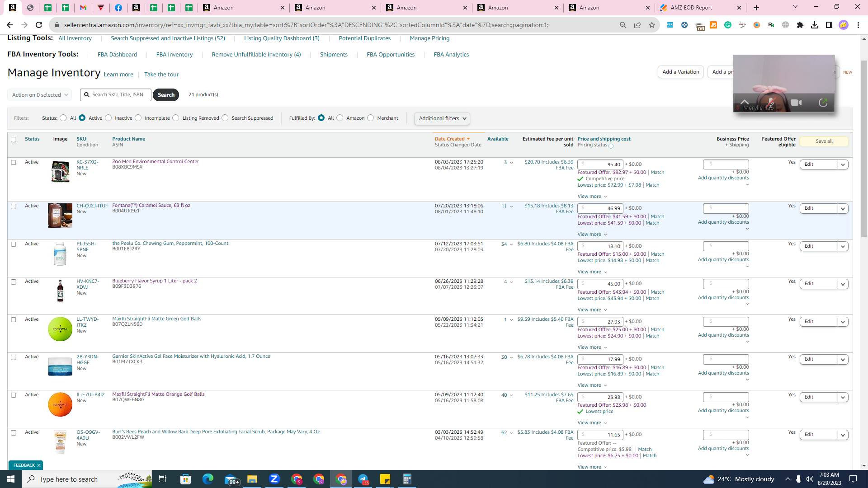Viewport: 868px width, 488px height.
Task: Expand View more for Garnier SkinActive moisturizer
Action: [x=592, y=385]
